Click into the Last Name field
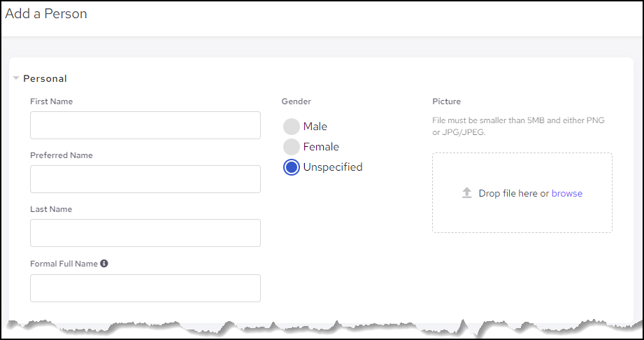Viewport: 644px width, 340px height. [145, 233]
